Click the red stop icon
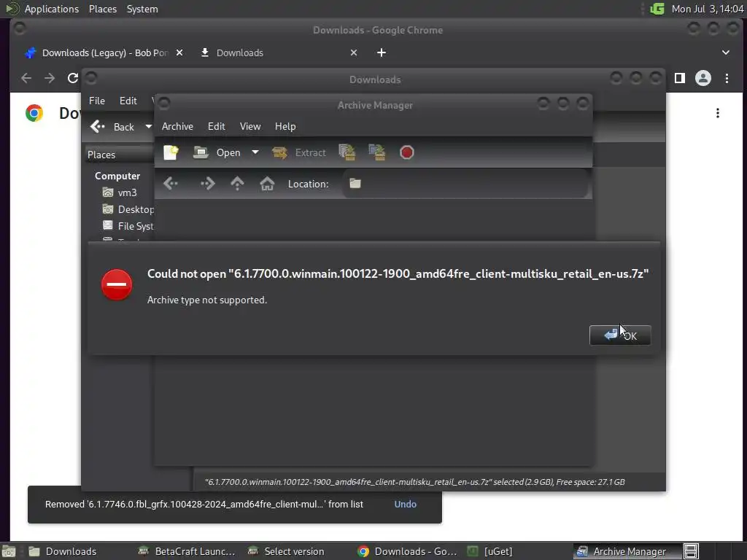The image size is (747, 560). (x=406, y=152)
